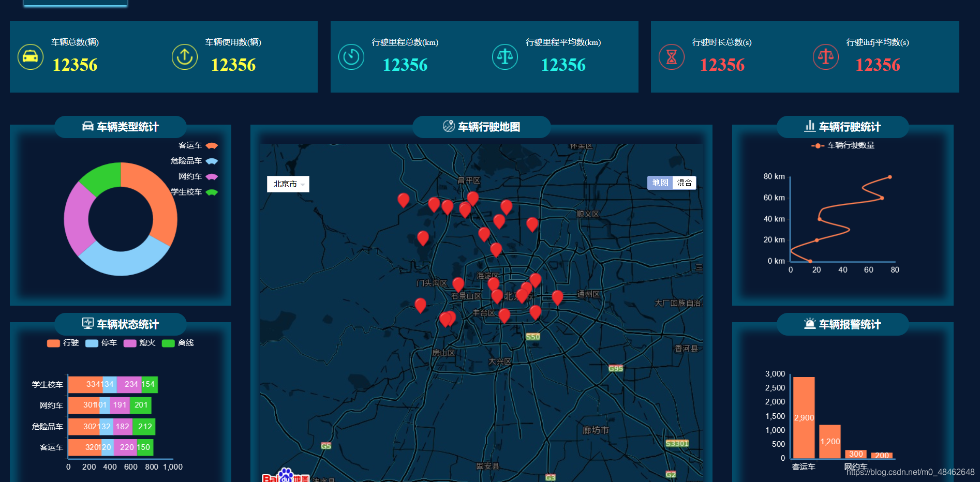The image size is (980, 482).
Task: Click the red map marker near 通州区
Action: [x=557, y=298]
